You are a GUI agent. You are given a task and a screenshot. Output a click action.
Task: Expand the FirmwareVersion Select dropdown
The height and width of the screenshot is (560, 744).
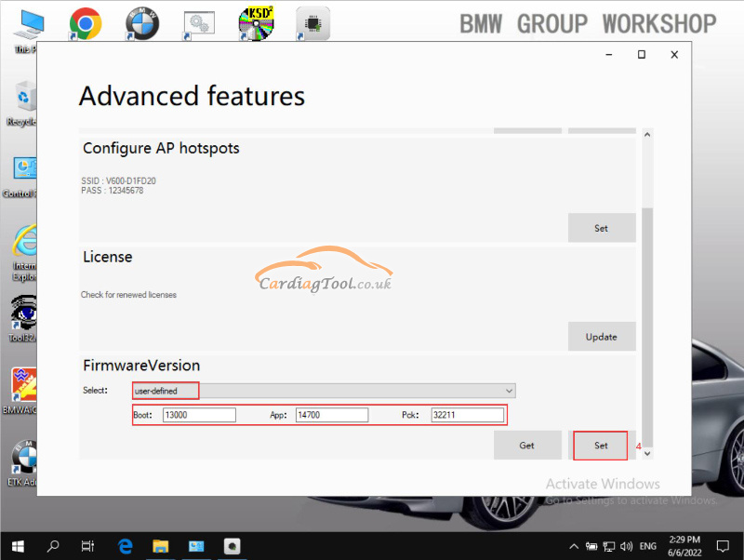(x=509, y=391)
